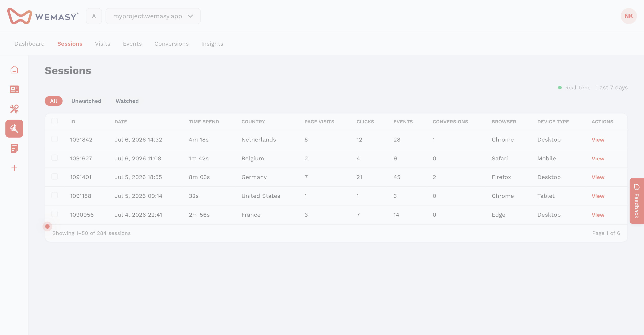The height and width of the screenshot is (335, 644).
Task: Open the tools wrench sidebar icon
Action: coord(14,109)
